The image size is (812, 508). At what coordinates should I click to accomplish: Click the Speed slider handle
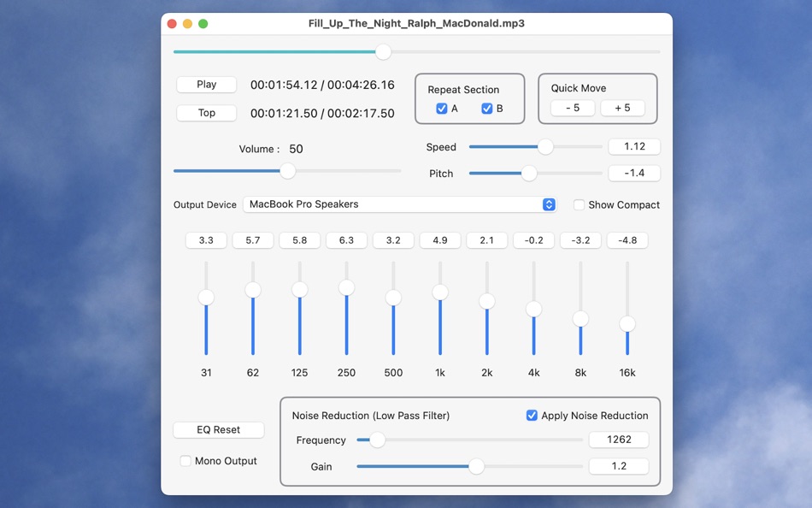(x=545, y=146)
